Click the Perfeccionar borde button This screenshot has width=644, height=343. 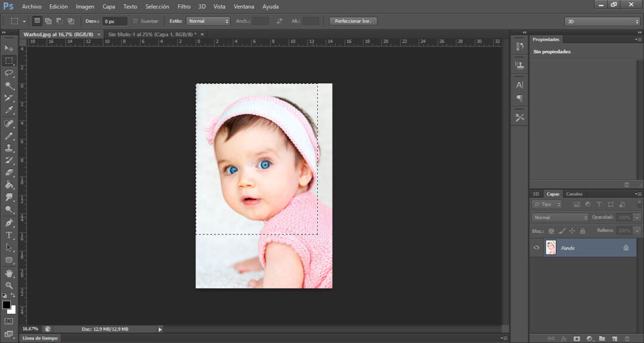point(353,21)
